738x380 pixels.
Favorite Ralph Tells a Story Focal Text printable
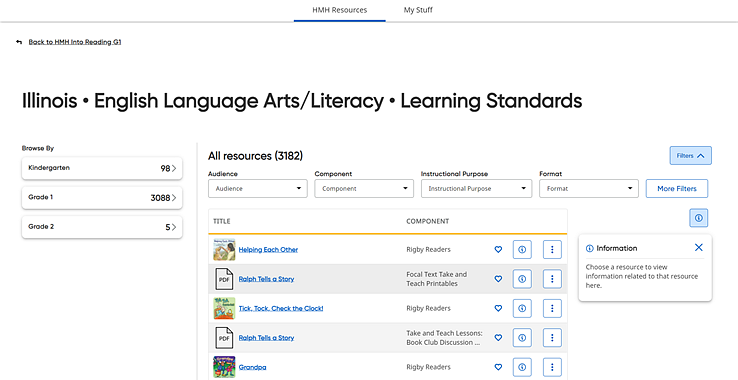pos(498,279)
